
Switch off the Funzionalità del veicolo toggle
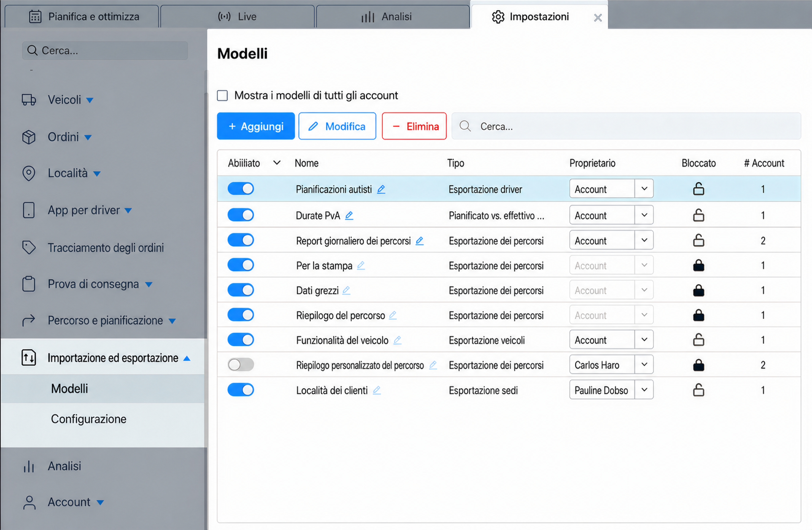[x=241, y=340]
